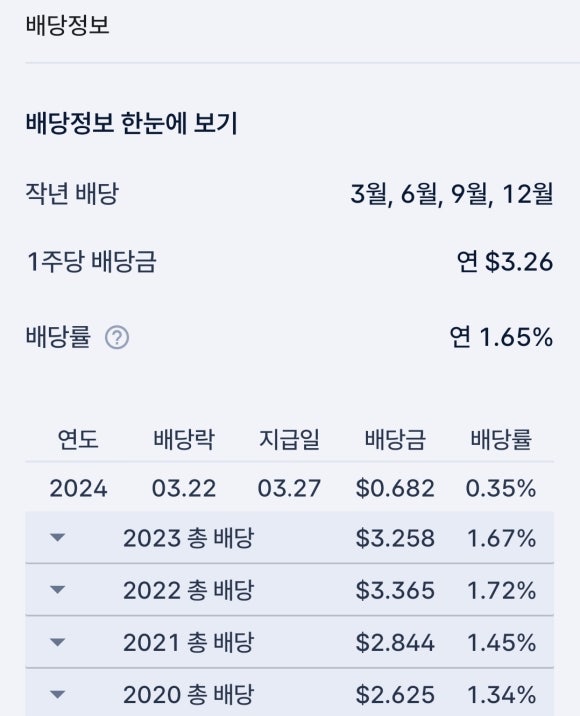Open the 배당률 help question-mark icon
580x716 pixels.
[117, 338]
